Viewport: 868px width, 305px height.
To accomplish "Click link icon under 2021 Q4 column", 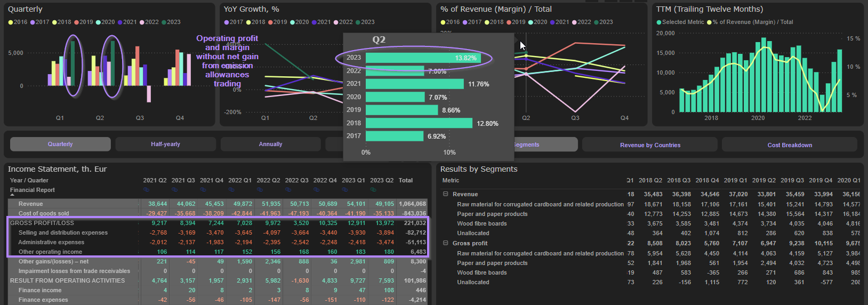I will coord(203,190).
